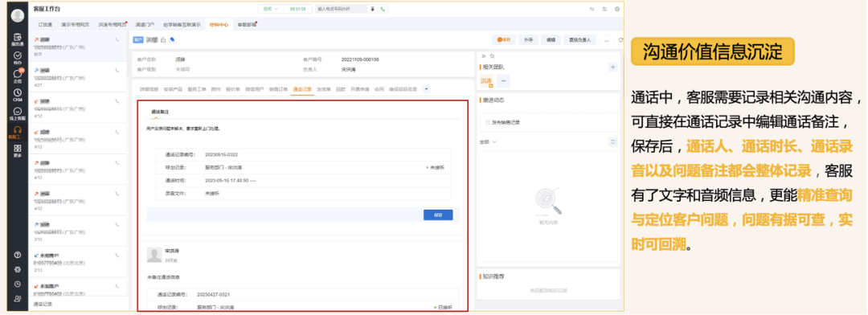Viewport: 868px width, 315px height.
Task: Click the lock icon beside customer name
Action: [x=163, y=39]
